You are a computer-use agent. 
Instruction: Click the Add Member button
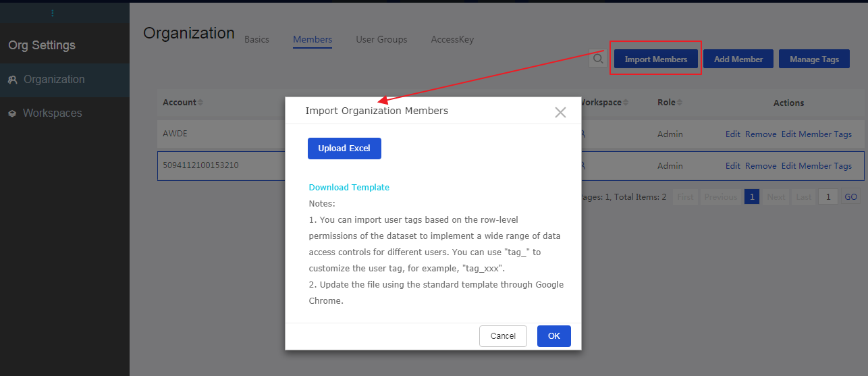[738, 59]
